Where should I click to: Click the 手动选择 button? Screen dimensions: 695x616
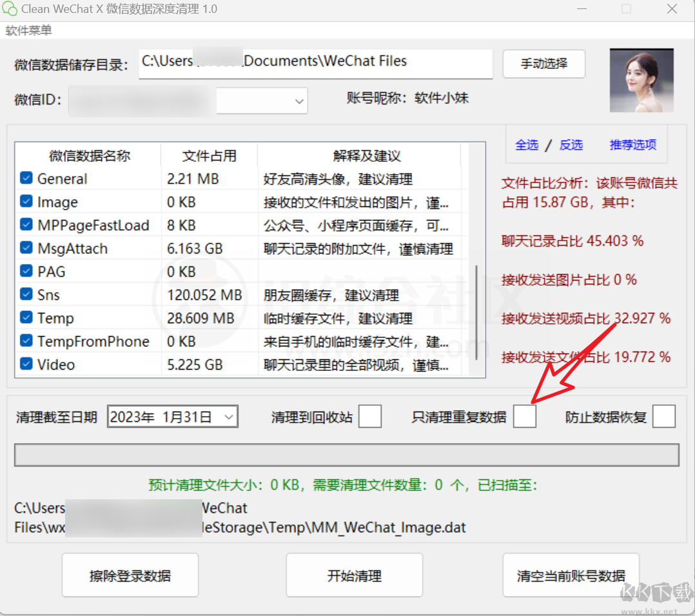click(543, 64)
